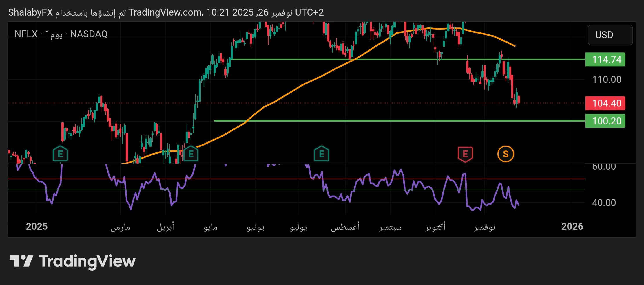Click the نوفمبر month on time axis

tap(484, 227)
